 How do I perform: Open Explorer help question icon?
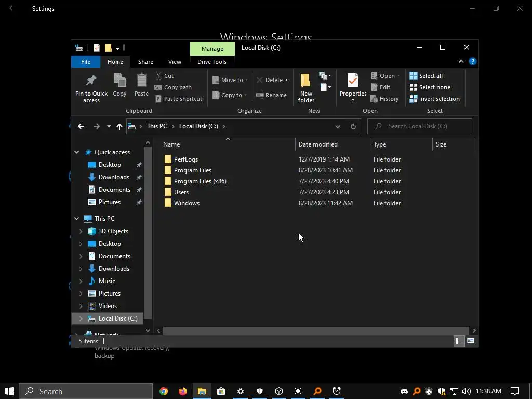click(x=472, y=61)
